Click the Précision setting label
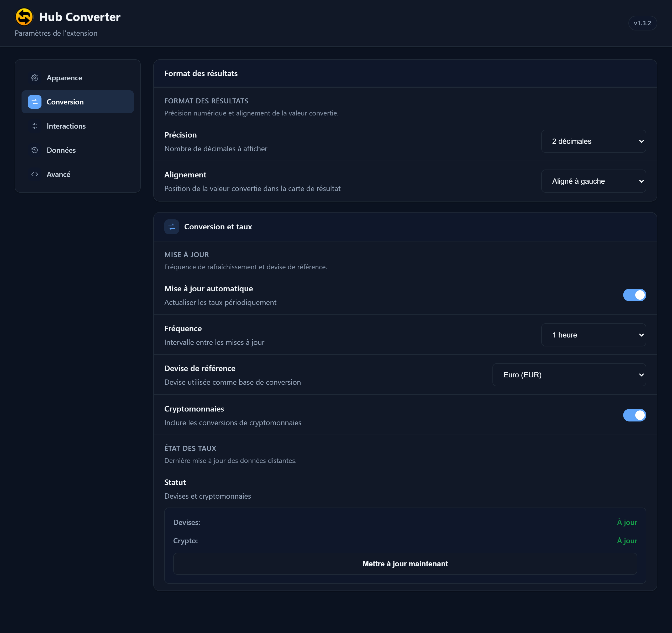 (x=181, y=135)
